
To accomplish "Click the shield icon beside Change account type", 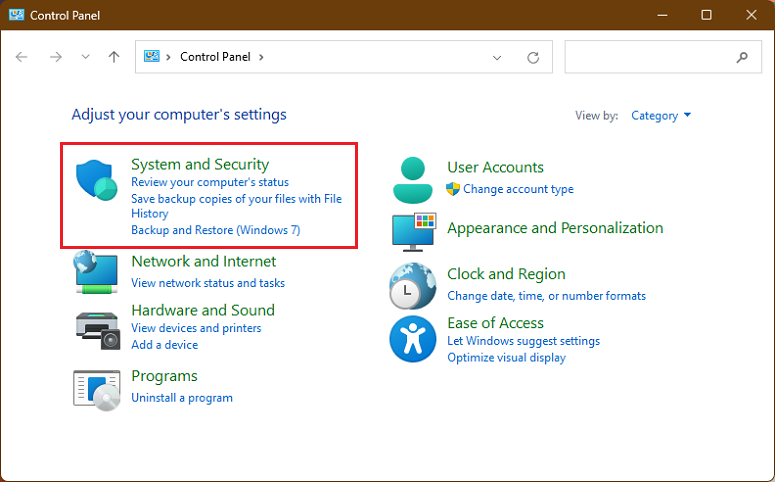I will (453, 189).
